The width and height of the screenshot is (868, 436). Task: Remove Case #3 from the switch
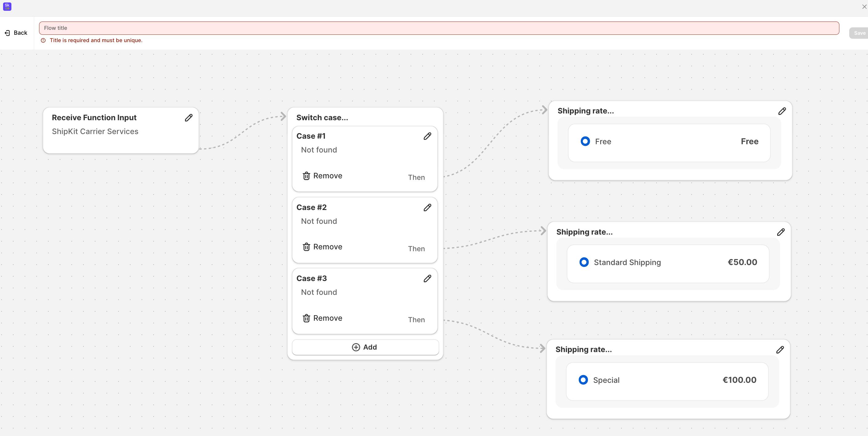[323, 318]
